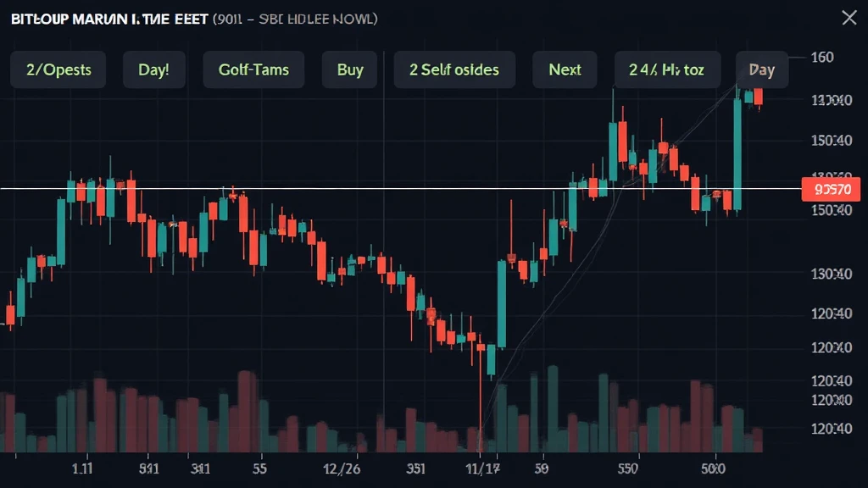
Task: Click the "55" time axis label
Action: coord(259,467)
